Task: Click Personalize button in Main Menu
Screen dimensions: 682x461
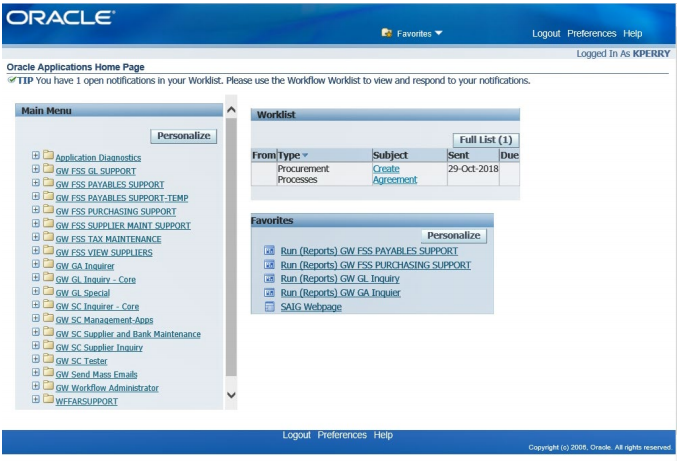Action: click(184, 136)
